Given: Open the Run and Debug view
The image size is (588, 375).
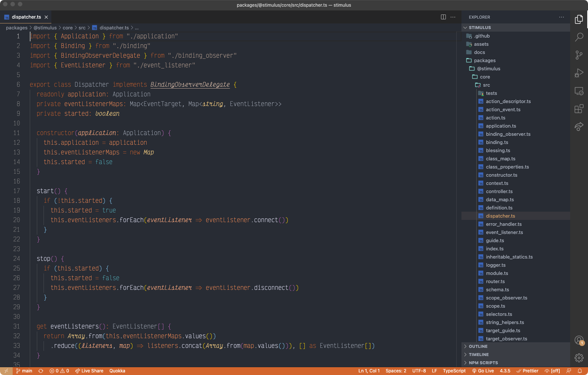Looking at the screenshot, I should coord(579,73).
